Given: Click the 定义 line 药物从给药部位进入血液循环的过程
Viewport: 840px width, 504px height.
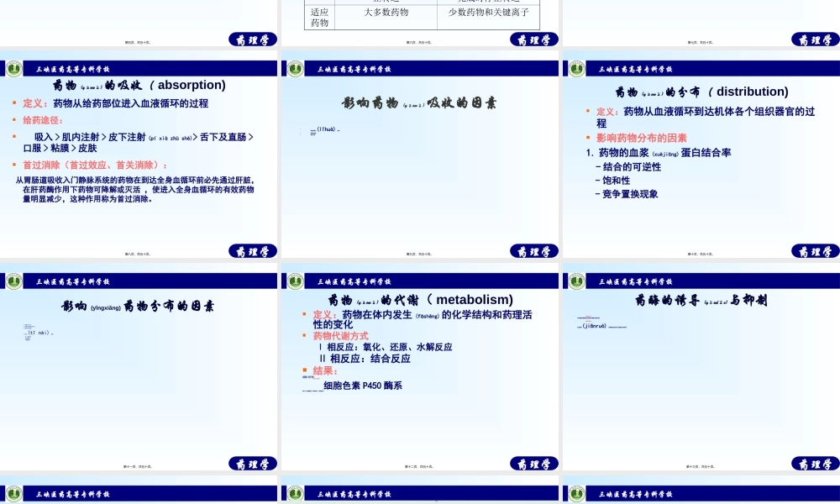Looking at the screenshot, I should 115,103.
